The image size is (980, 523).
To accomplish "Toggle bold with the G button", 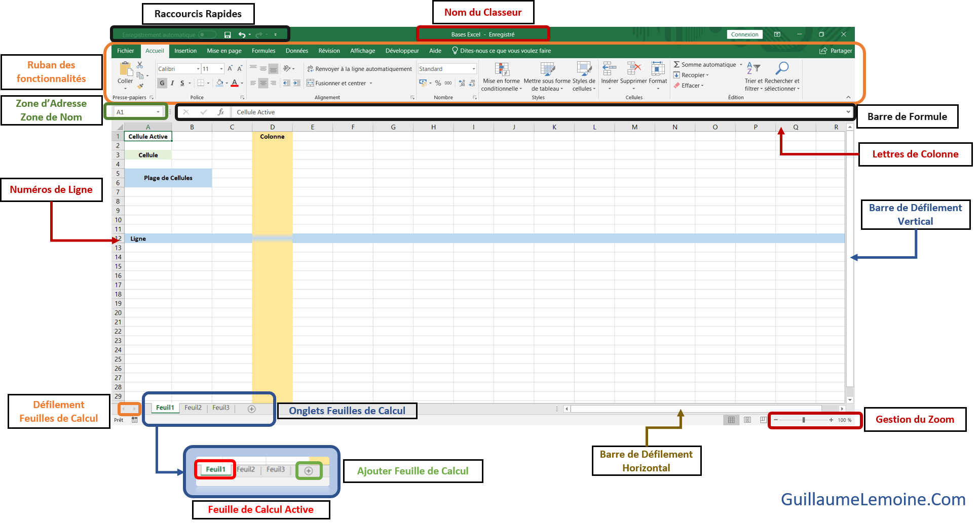I will (162, 83).
